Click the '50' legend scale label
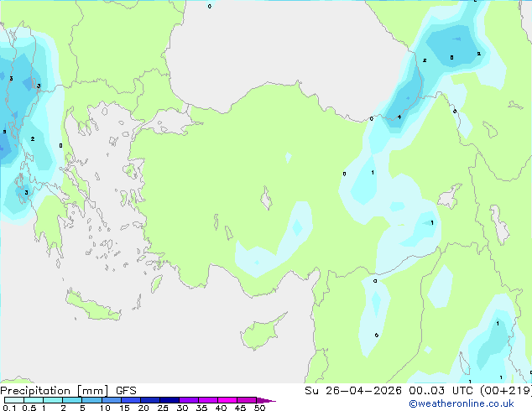 pos(259,408)
